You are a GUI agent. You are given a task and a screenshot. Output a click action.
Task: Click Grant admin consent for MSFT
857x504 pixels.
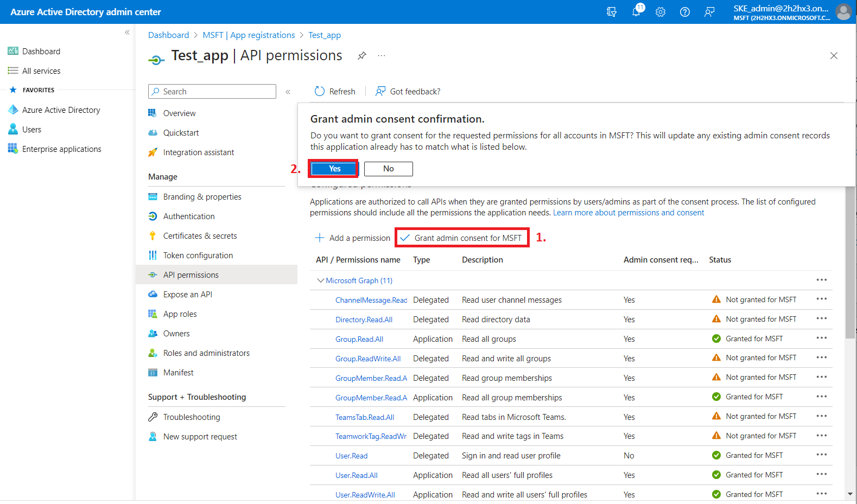[462, 238]
